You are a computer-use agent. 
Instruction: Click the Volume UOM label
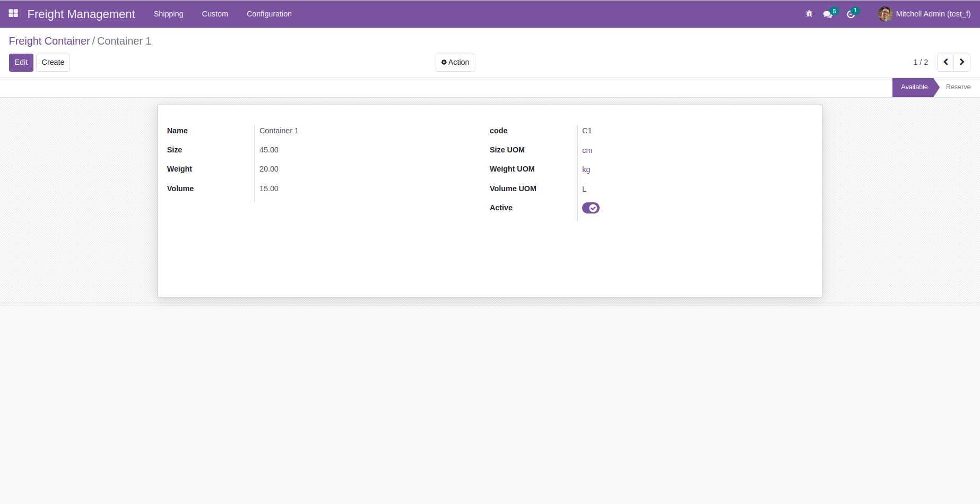[x=513, y=189]
